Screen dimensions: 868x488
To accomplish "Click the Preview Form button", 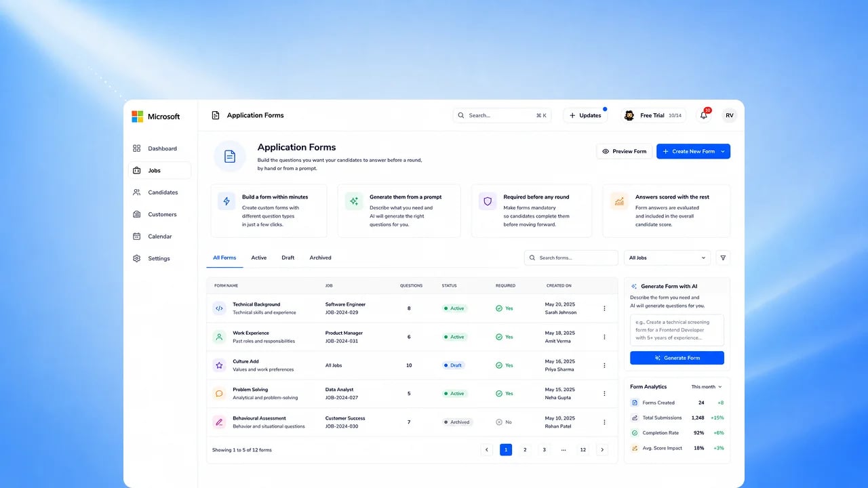I will (625, 151).
